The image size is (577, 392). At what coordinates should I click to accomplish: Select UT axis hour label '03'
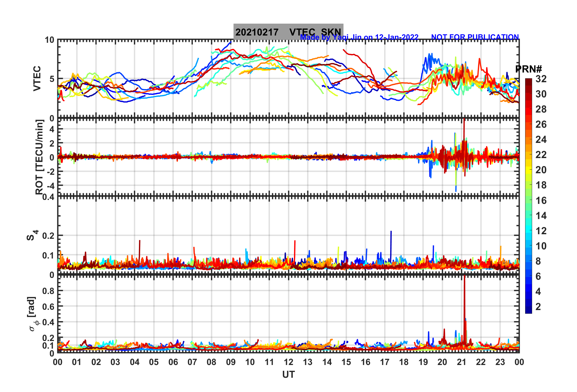(x=115, y=362)
